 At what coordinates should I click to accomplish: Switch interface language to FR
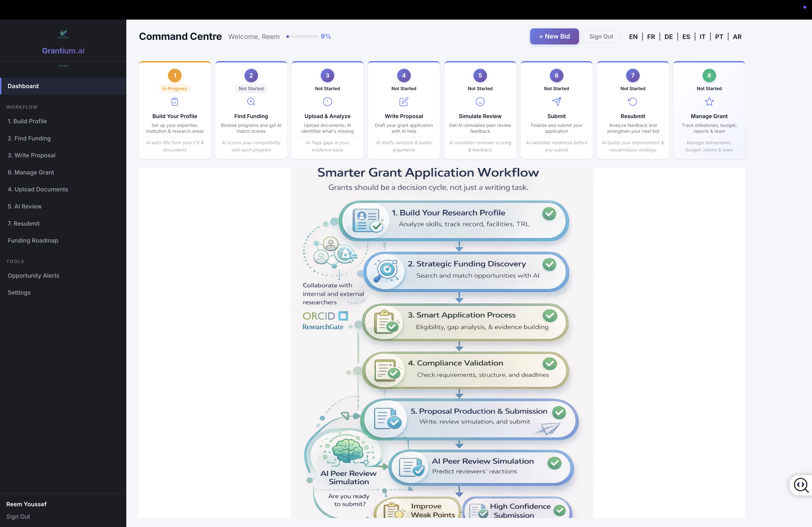tap(651, 37)
